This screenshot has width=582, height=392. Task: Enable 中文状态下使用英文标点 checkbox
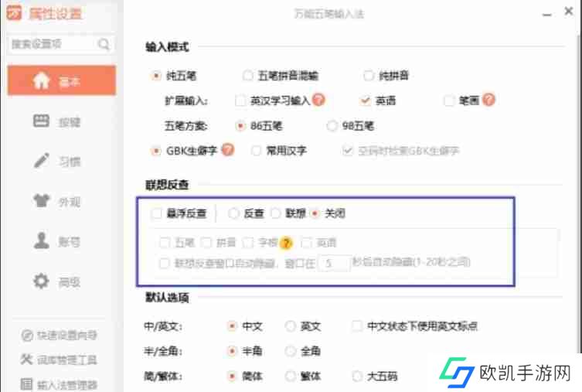tap(357, 326)
